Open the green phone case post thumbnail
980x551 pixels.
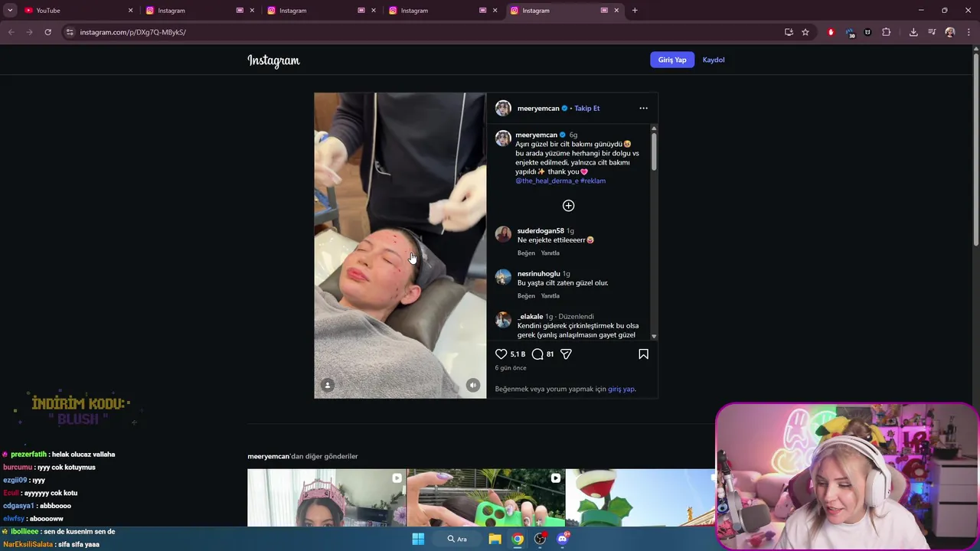pos(485,497)
